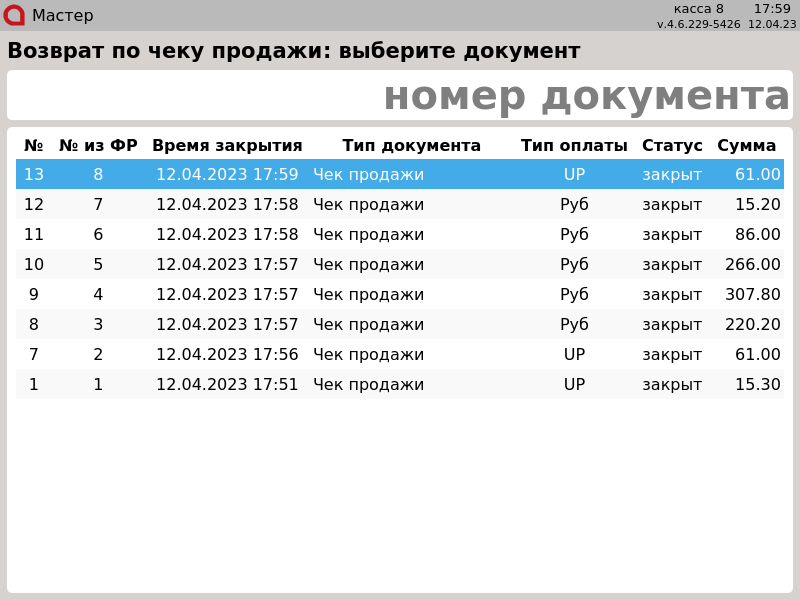Click the red application logo icon
This screenshot has width=800, height=600.
click(x=14, y=15)
